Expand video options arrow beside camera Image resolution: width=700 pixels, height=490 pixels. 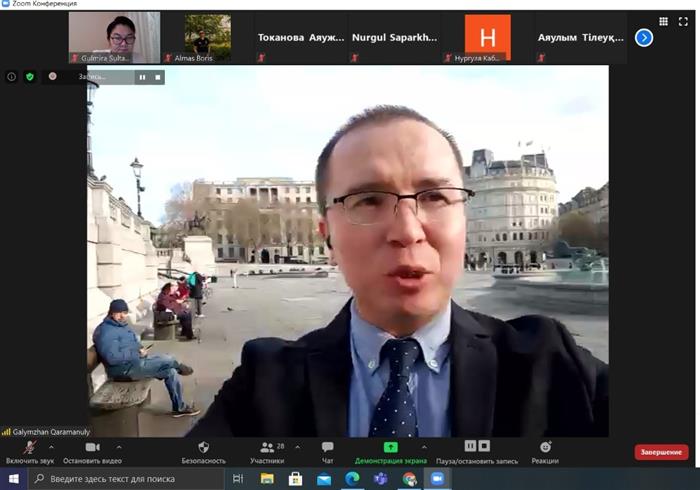(x=119, y=447)
